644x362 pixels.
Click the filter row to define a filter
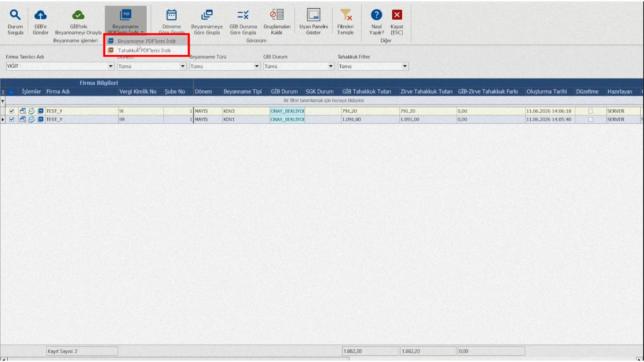[x=324, y=101]
